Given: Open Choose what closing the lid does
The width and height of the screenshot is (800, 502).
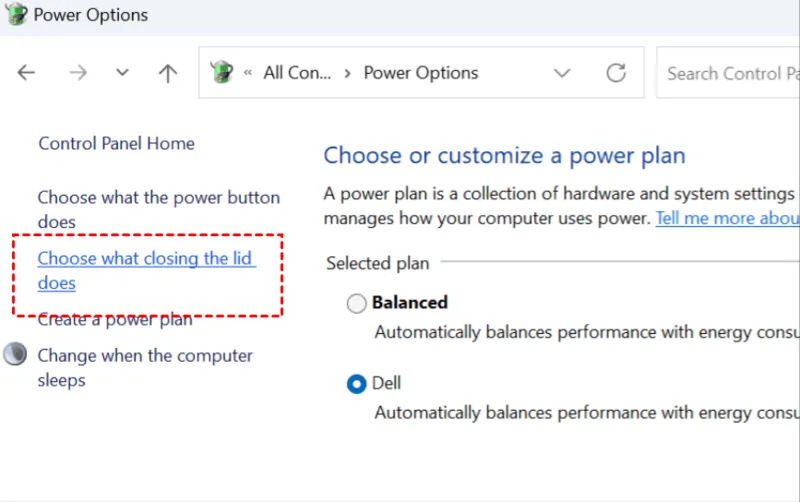Looking at the screenshot, I should (145, 259).
